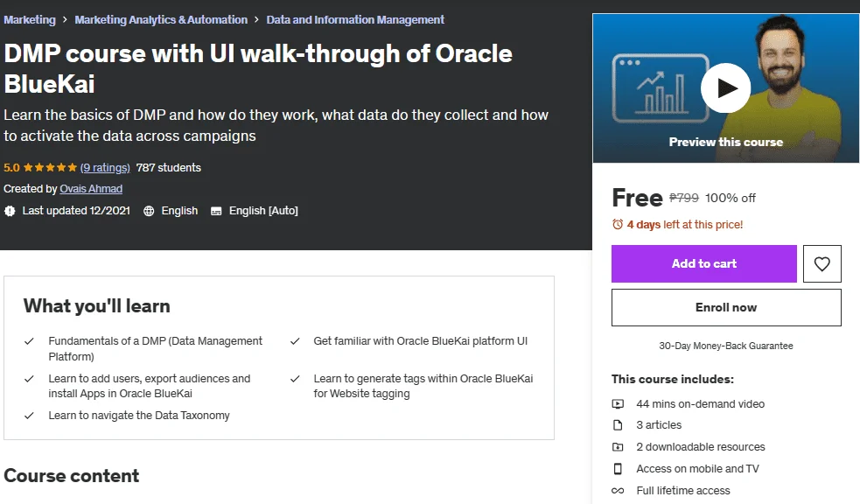Click the articles document icon
Screen dimensions: 860x504
[618, 425]
